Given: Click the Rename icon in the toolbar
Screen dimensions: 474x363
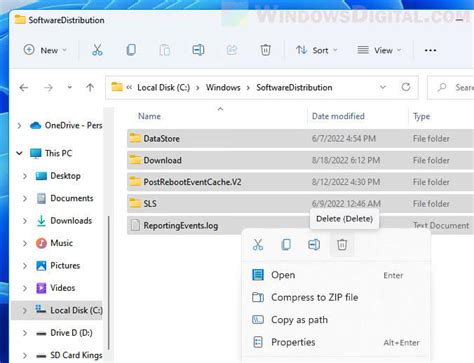Looking at the screenshot, I should click(198, 50).
